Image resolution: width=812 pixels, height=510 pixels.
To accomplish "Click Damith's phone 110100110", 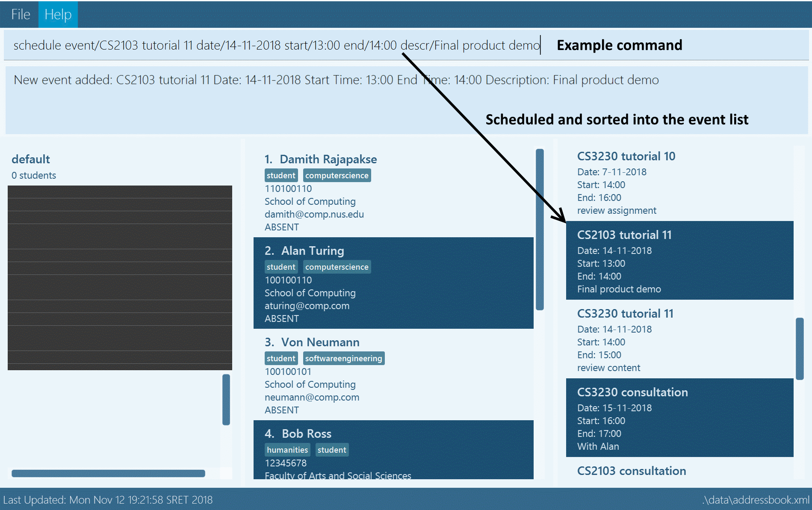I will 288,189.
